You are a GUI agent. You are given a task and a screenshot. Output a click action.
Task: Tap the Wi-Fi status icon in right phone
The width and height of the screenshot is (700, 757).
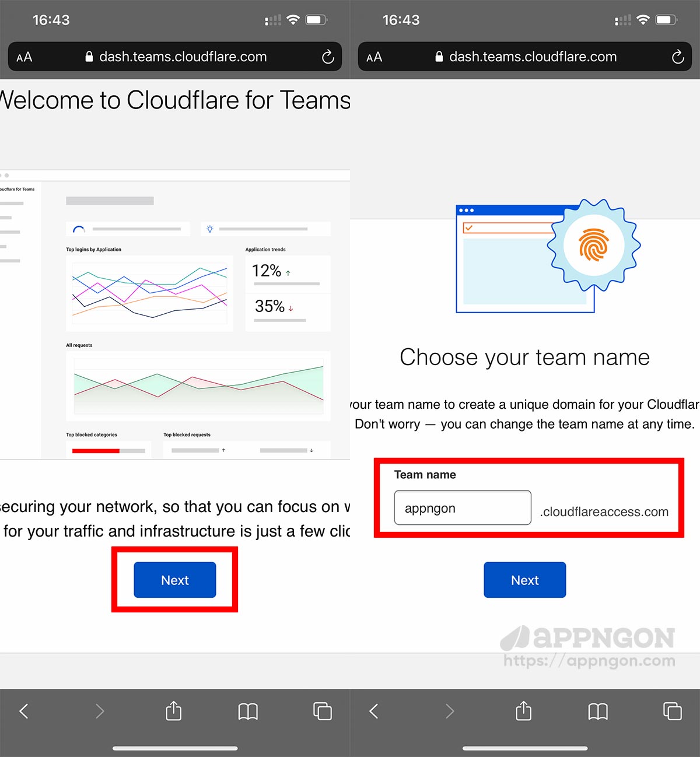pos(643,20)
